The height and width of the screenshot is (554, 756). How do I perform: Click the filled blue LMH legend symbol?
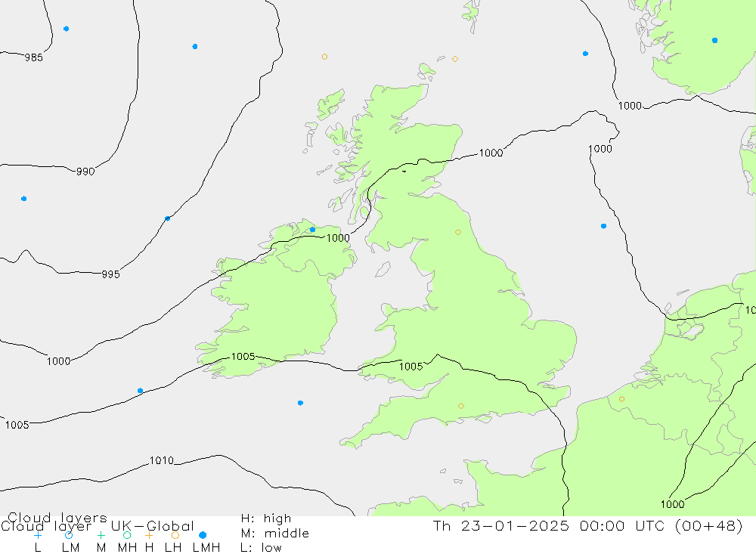click(x=203, y=535)
